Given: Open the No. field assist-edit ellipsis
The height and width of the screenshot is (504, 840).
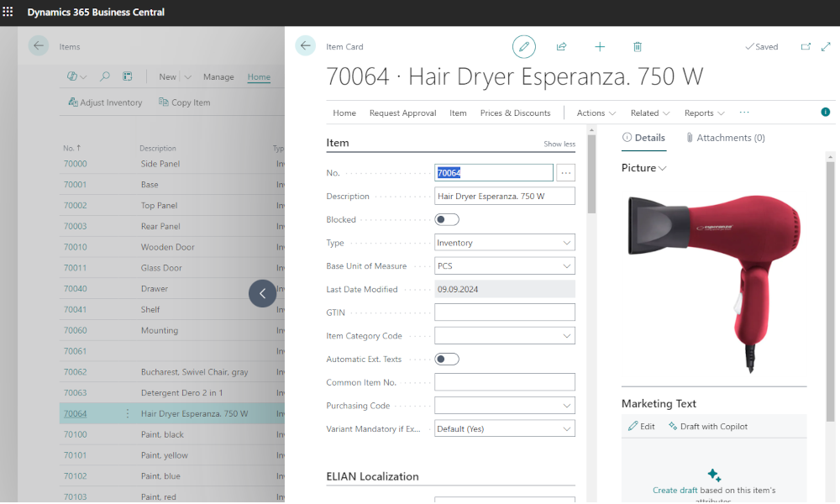Looking at the screenshot, I should click(x=565, y=172).
